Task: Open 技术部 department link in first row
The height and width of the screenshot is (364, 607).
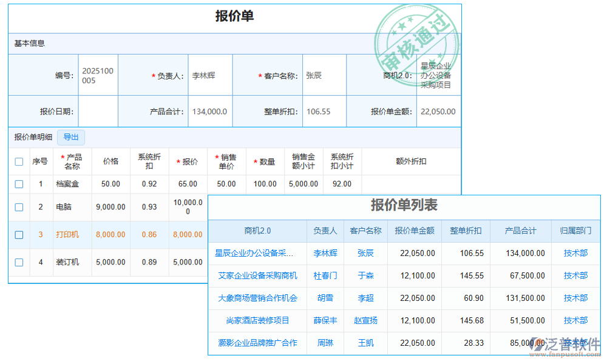Action: pos(575,254)
